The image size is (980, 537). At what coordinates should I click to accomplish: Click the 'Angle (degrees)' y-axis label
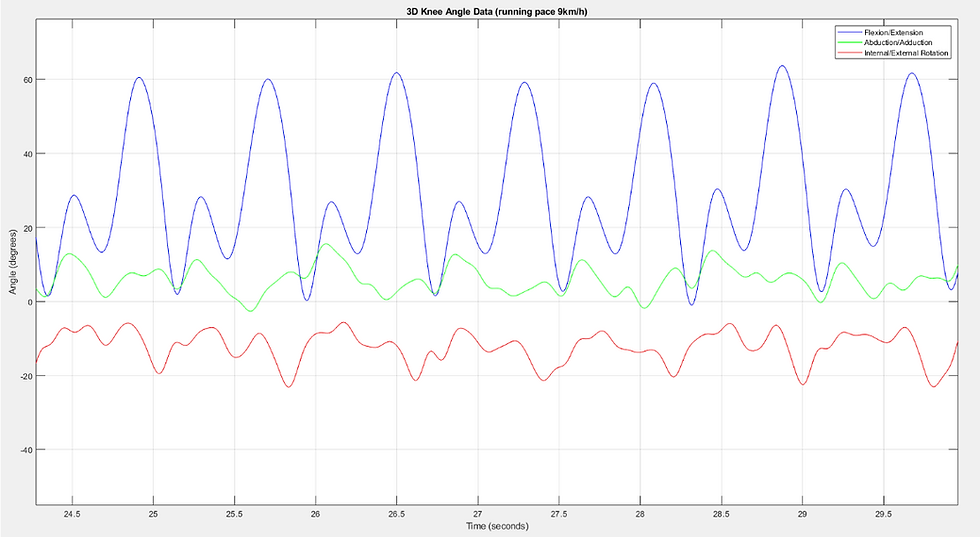(x=12, y=262)
